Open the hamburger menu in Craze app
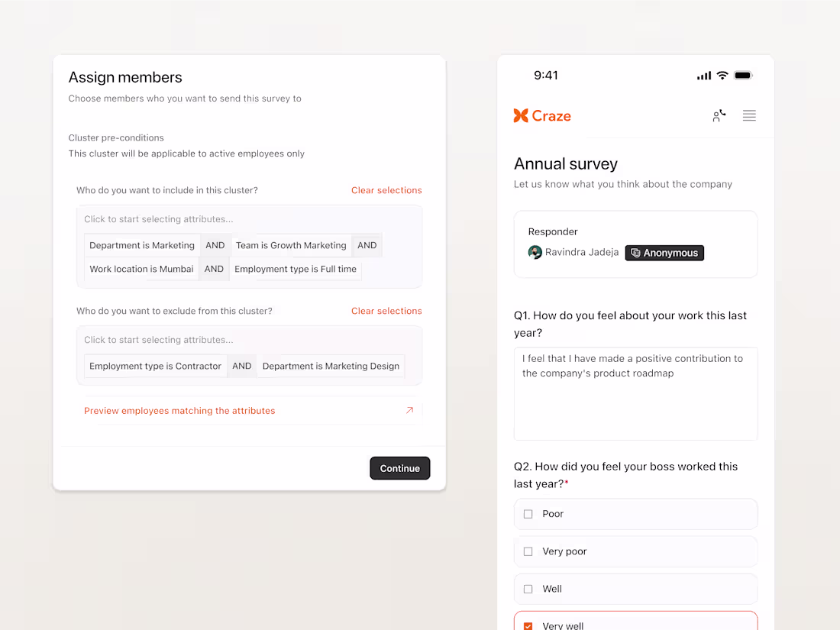The width and height of the screenshot is (840, 630). click(749, 115)
